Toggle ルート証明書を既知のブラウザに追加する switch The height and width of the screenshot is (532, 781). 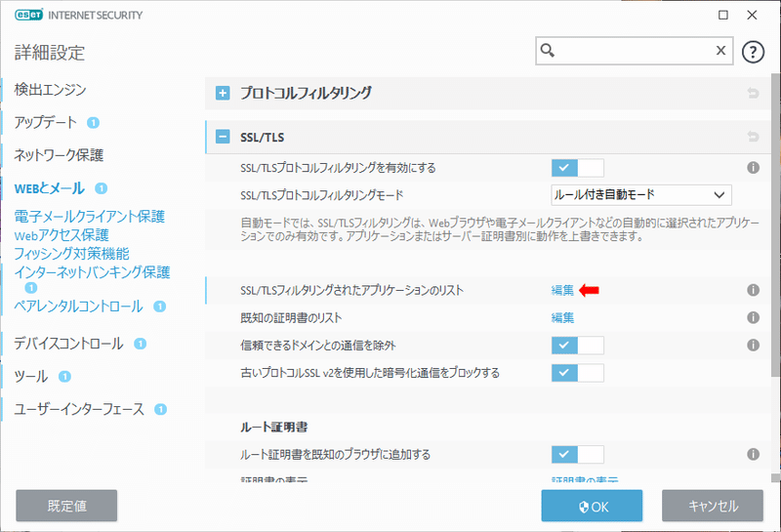click(x=578, y=454)
